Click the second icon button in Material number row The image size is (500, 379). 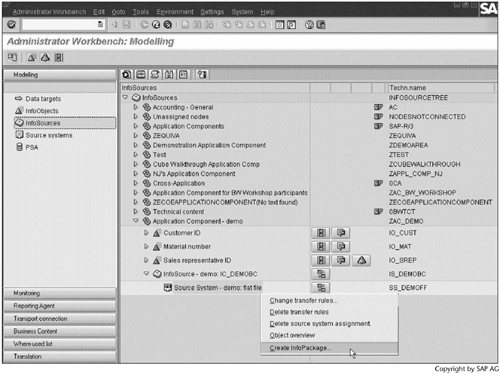[341, 247]
